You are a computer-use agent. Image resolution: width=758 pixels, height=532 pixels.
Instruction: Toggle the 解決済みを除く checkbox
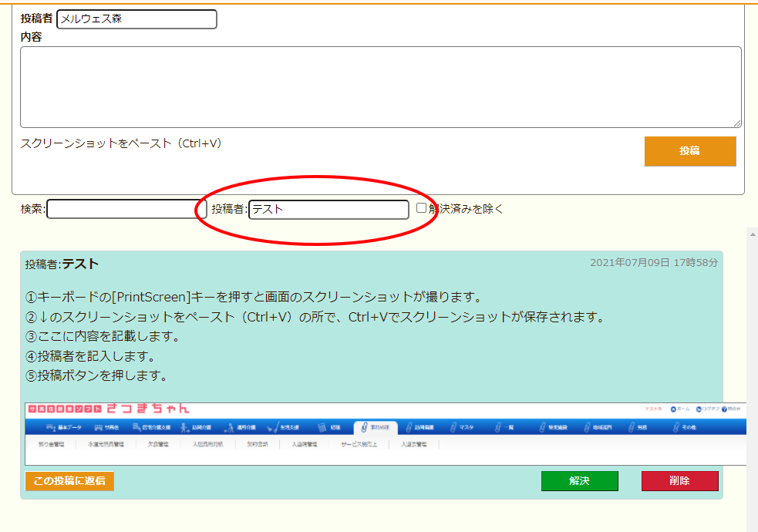pyautogui.click(x=421, y=207)
